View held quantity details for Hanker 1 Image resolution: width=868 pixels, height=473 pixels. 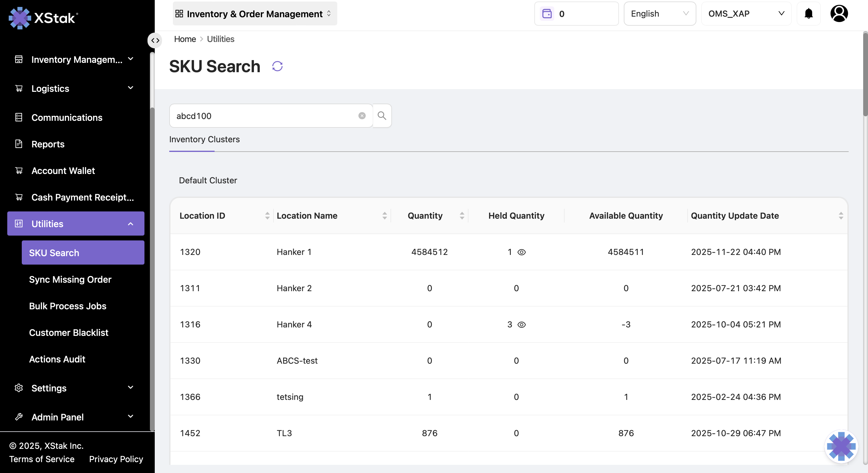click(x=521, y=252)
